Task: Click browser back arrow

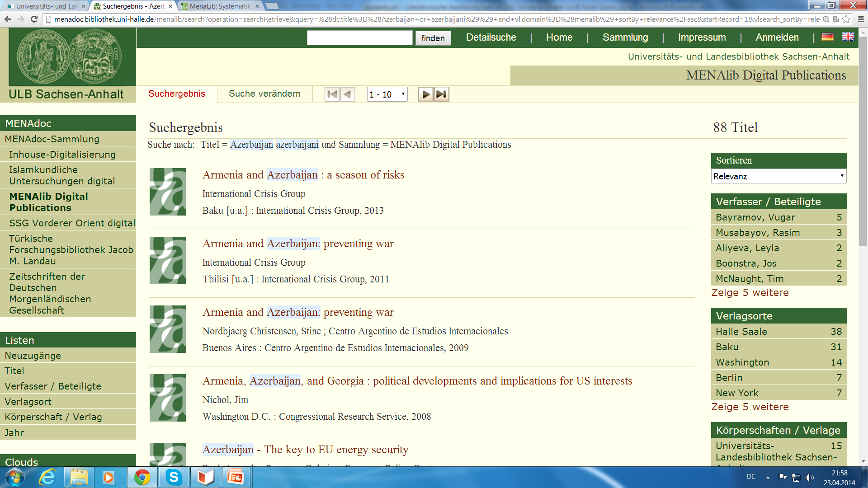Action: [8, 19]
